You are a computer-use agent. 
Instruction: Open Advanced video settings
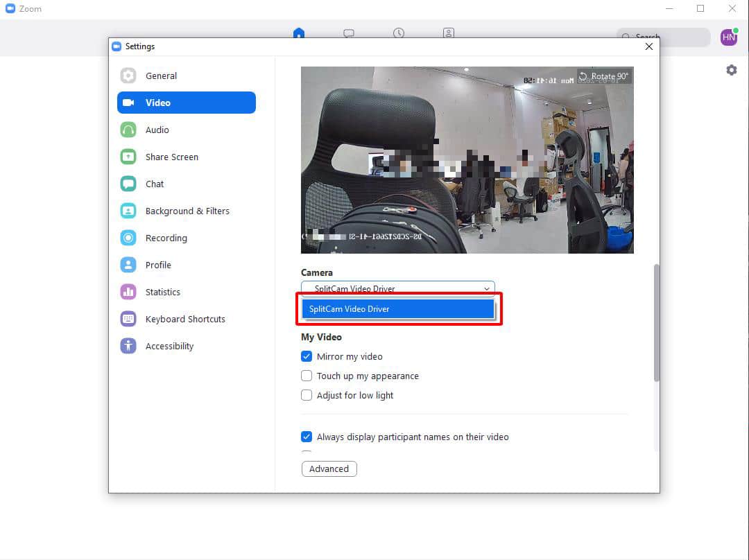tap(329, 469)
